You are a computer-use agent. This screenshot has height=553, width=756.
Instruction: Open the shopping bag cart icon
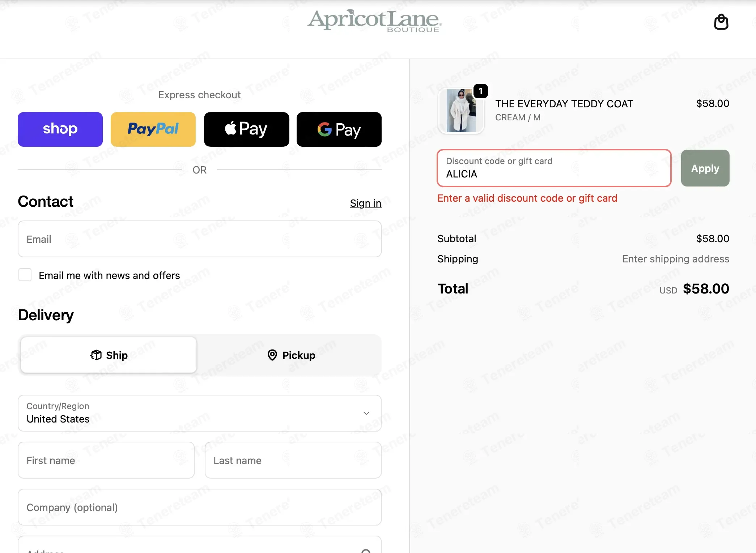pyautogui.click(x=721, y=22)
